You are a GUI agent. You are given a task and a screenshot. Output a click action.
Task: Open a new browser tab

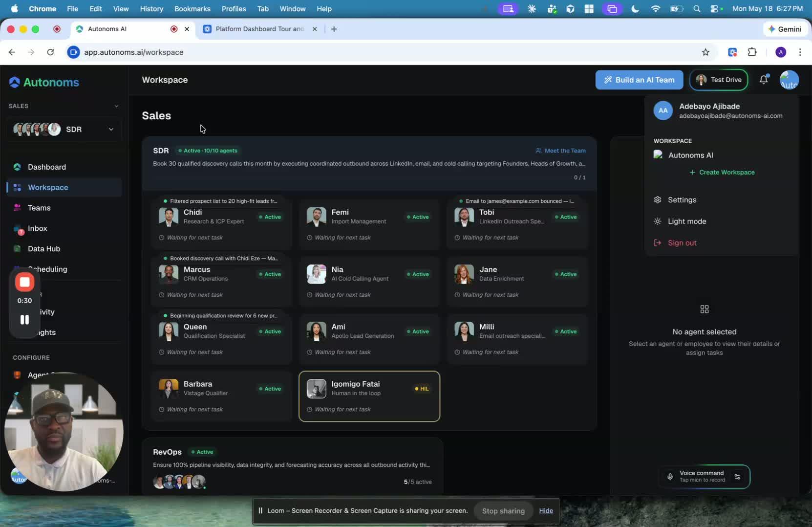pos(334,29)
